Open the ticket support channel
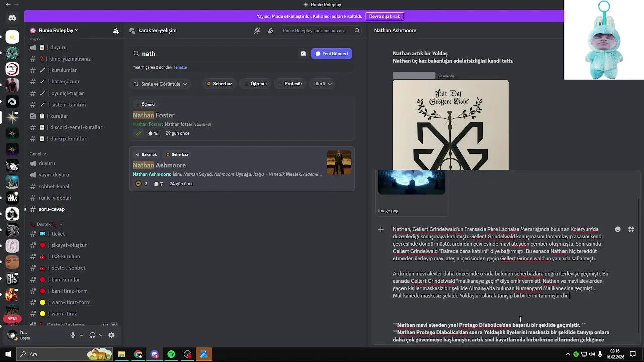Screen dimensions: 644x362 tap(58, 234)
